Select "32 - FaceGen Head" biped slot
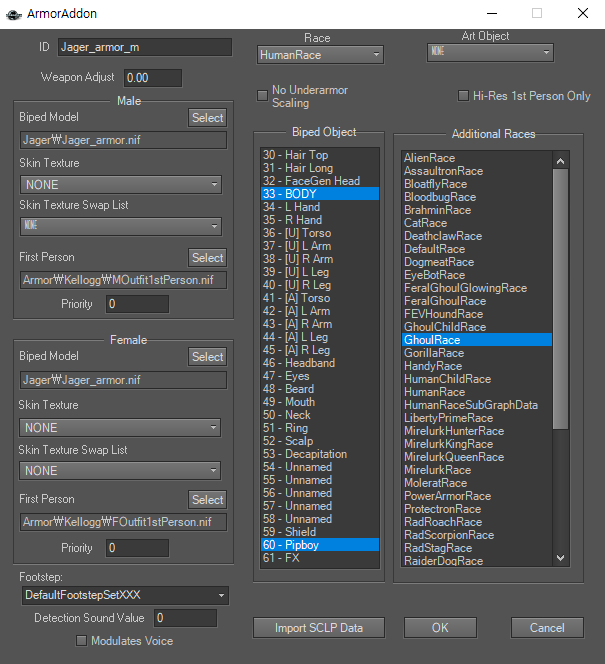Screen dimensions: 605x664 320,181
